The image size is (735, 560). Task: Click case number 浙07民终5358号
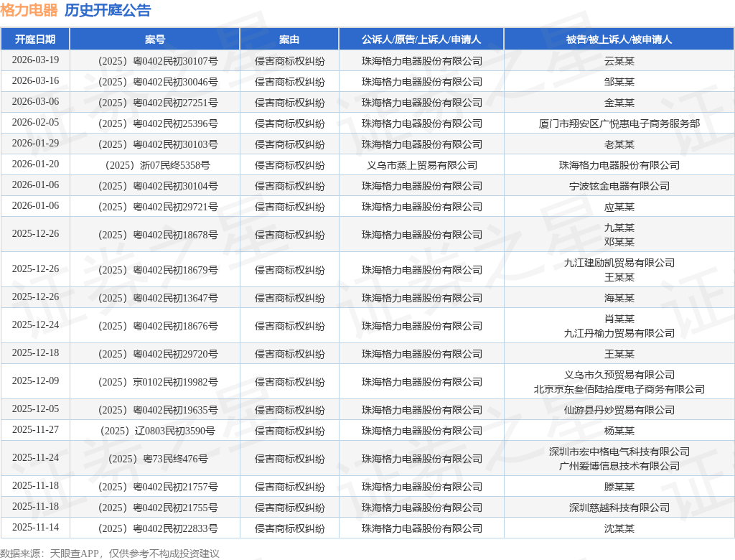coord(158,165)
